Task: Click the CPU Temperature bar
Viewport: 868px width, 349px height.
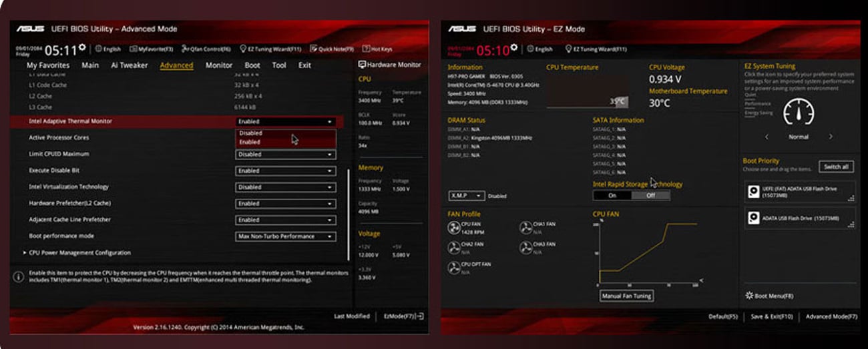Action: click(587, 91)
